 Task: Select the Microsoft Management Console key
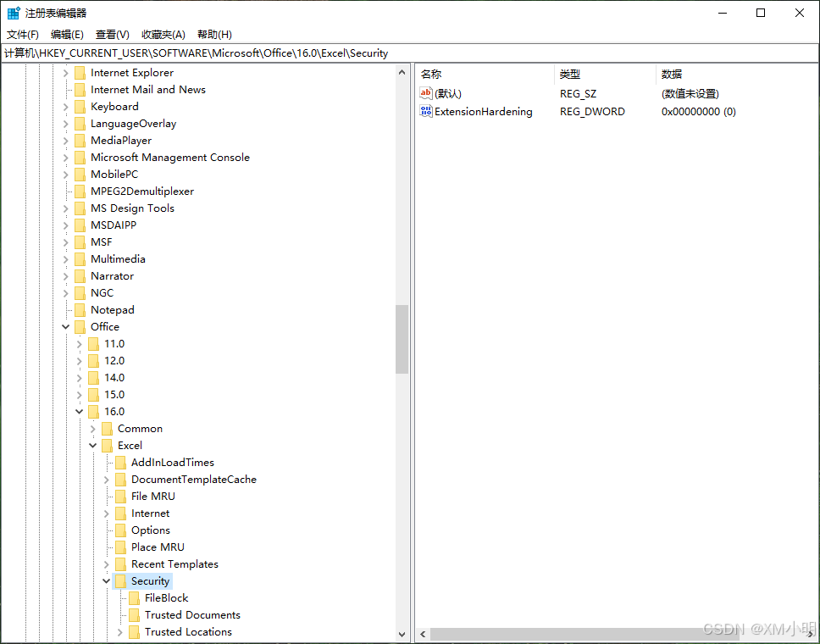(170, 158)
